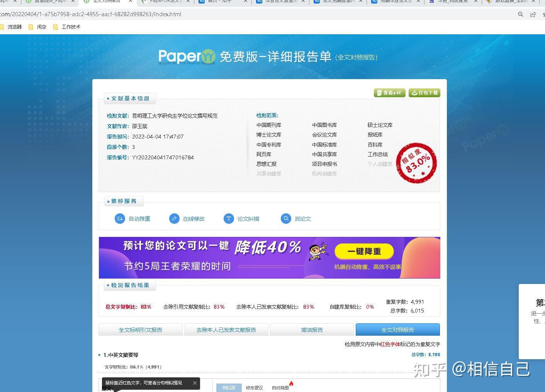Screen dimensions: 545x392
Task: Click inside the browser address bar
Action: click(x=232, y=14)
